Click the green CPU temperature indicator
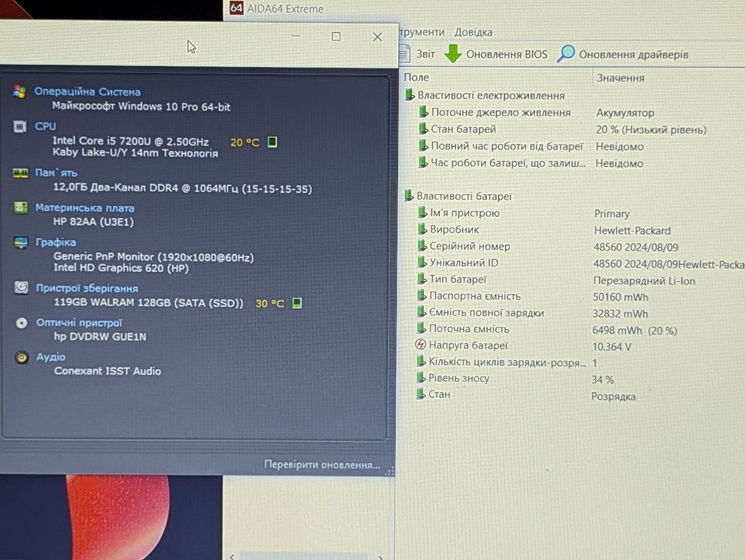Image resolution: width=745 pixels, height=560 pixels. click(272, 142)
